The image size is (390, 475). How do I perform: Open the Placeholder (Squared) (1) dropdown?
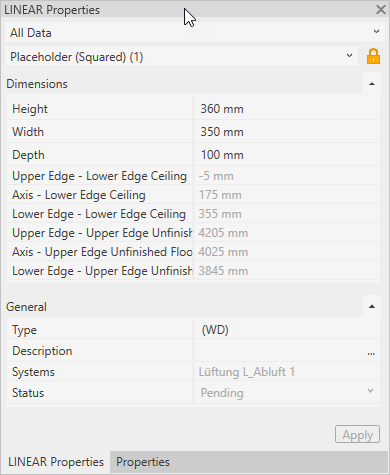pos(182,56)
